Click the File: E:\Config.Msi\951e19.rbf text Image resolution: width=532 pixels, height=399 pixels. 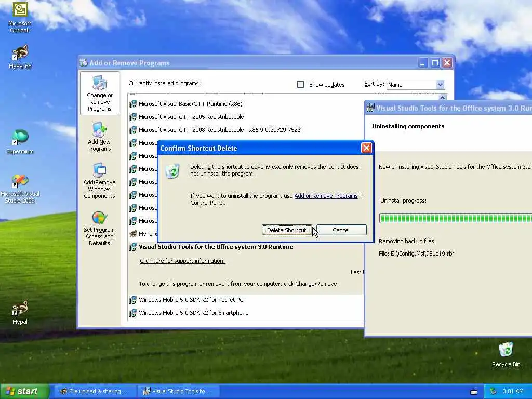pyautogui.click(x=416, y=254)
